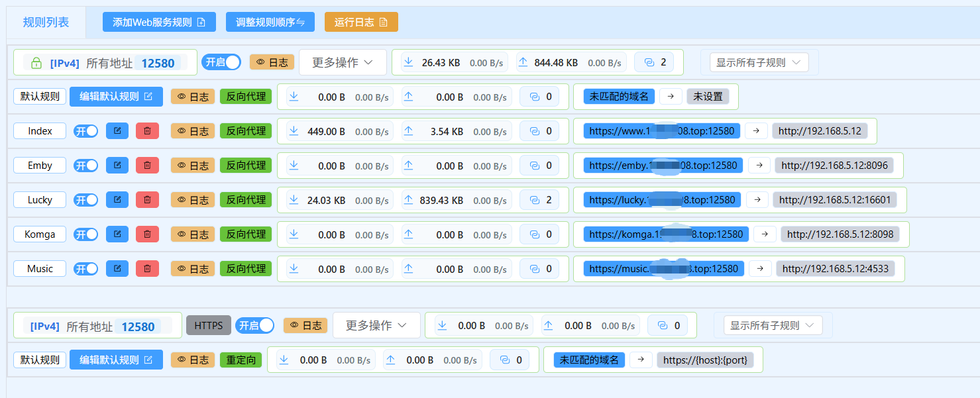Select the 规则列表 tab
Screen dimensions: 980x398
click(x=46, y=23)
